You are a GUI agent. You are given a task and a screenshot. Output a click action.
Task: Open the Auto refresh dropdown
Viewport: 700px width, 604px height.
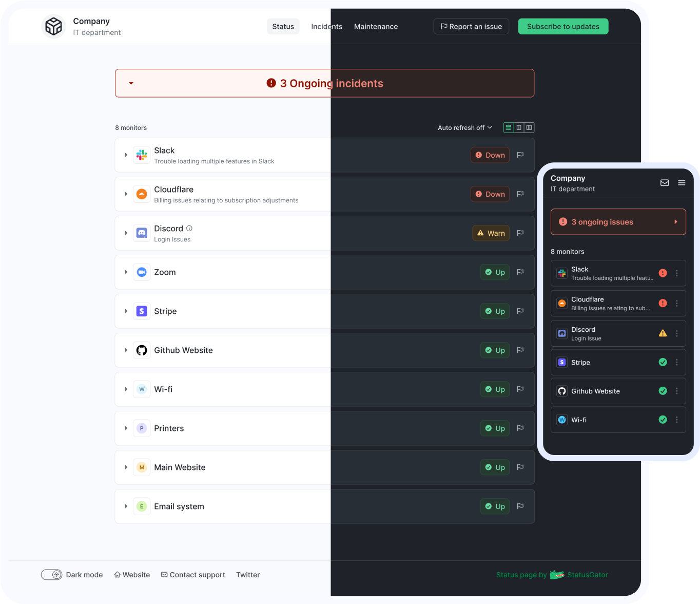pos(464,127)
